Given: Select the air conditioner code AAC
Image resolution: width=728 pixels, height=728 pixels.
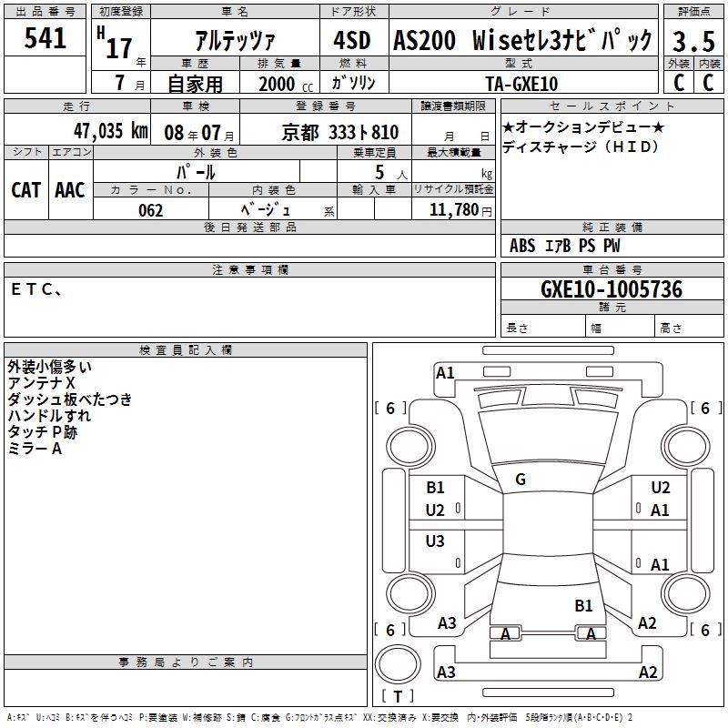Looking at the screenshot, I should pyautogui.click(x=70, y=190).
